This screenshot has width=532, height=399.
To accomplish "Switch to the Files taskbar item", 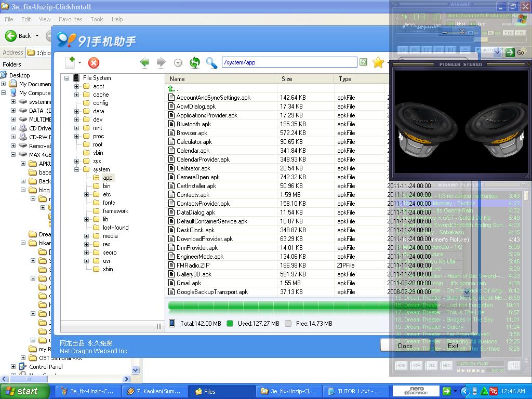I will pos(221,391).
